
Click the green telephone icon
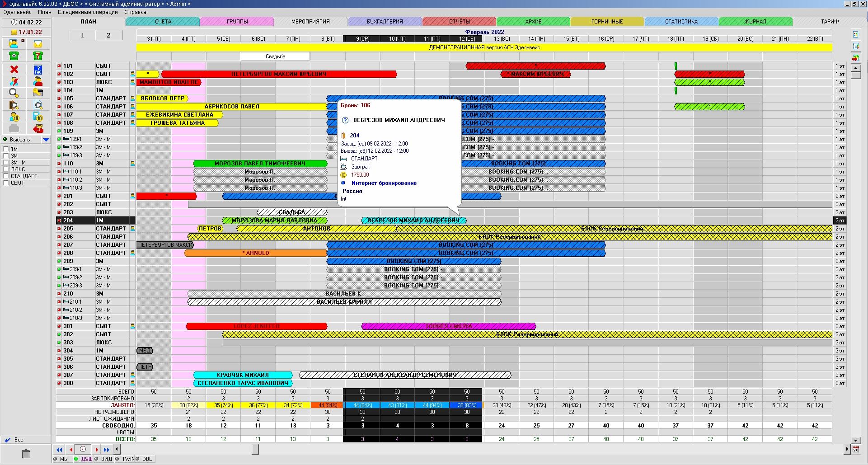point(14,56)
